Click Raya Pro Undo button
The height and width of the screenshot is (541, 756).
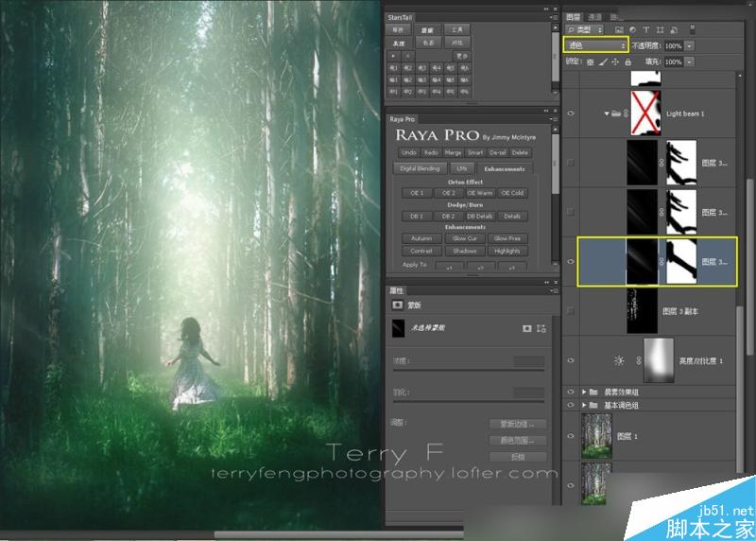coord(409,152)
